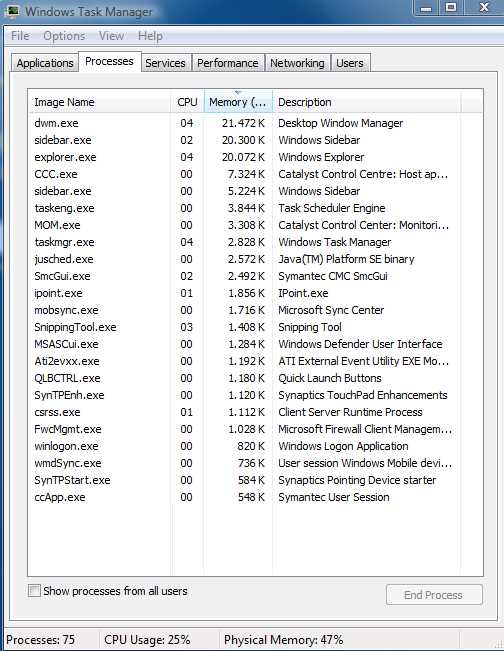Switch to the Services tab
This screenshot has width=504, height=651.
coord(165,63)
